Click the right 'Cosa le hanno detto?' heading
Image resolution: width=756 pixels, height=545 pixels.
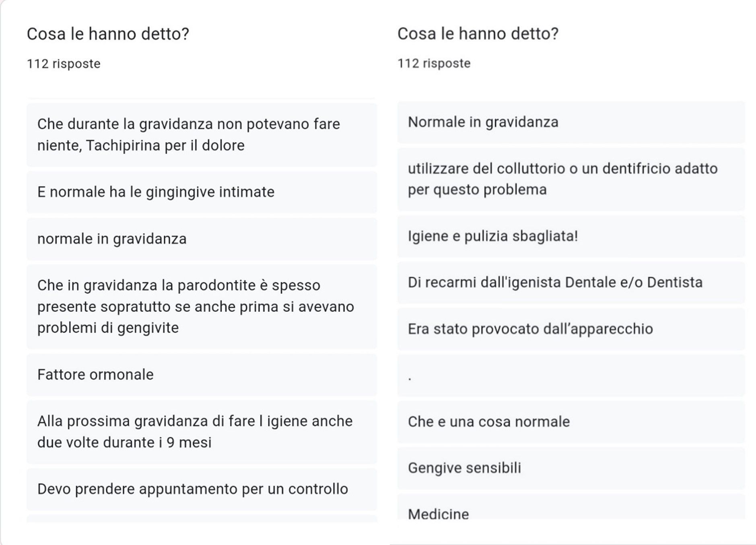(x=478, y=33)
